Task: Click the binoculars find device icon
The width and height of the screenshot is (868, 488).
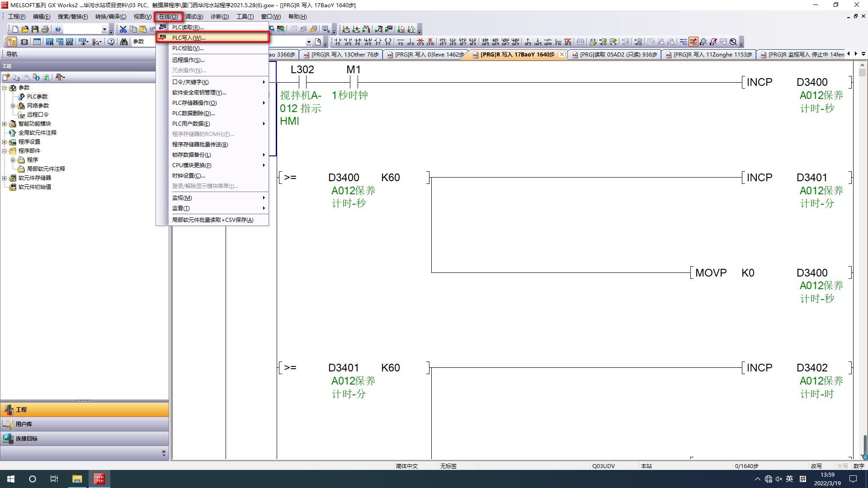Action: (123, 42)
